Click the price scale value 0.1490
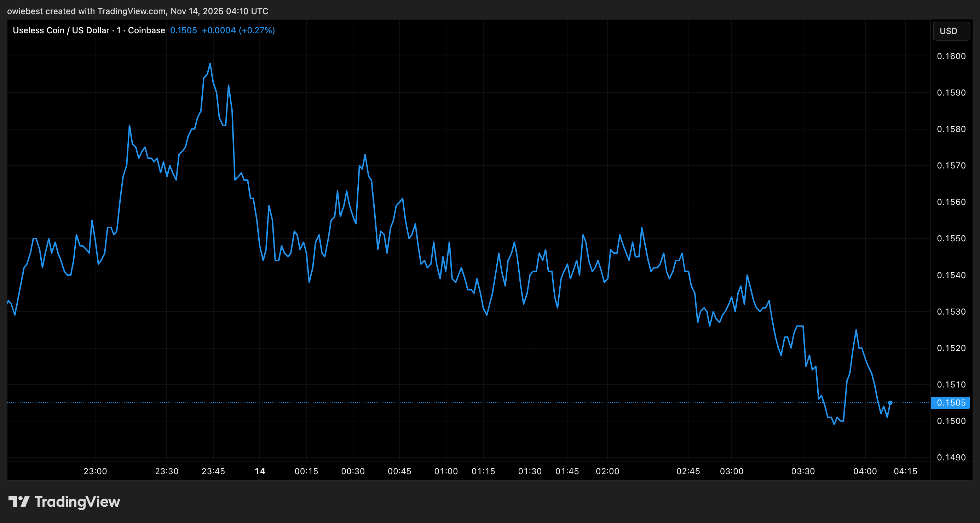This screenshot has width=980, height=523. click(951, 457)
